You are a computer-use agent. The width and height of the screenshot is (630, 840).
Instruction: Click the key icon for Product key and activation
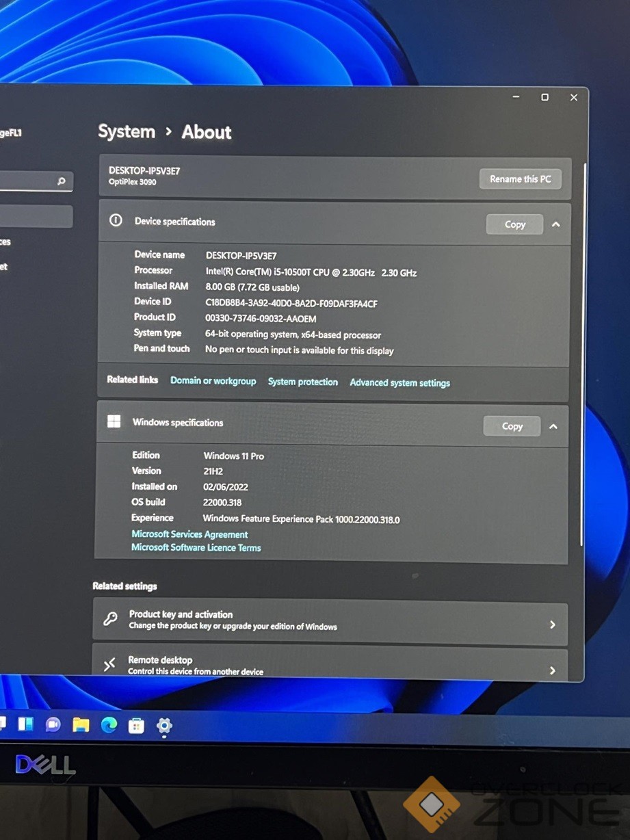[x=110, y=619]
